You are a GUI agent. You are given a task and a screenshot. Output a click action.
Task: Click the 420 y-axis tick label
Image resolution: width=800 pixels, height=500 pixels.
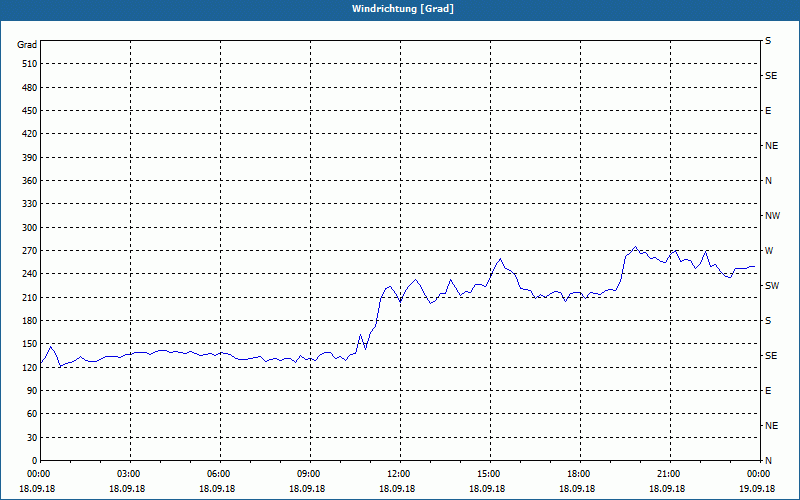coord(30,134)
